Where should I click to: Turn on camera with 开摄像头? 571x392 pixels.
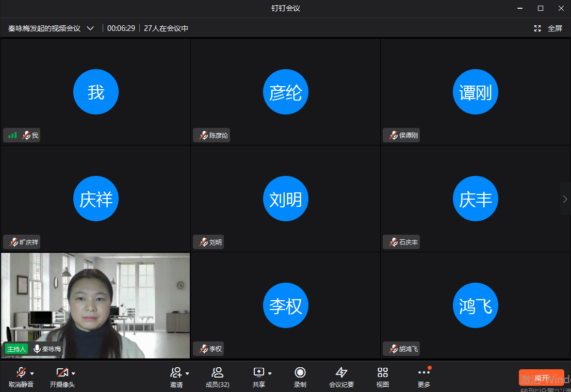coord(62,373)
